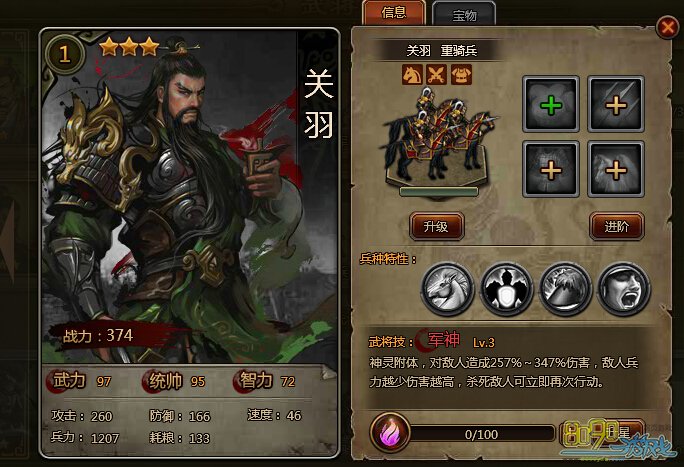Click the helmet plume trait icon

coord(565,289)
